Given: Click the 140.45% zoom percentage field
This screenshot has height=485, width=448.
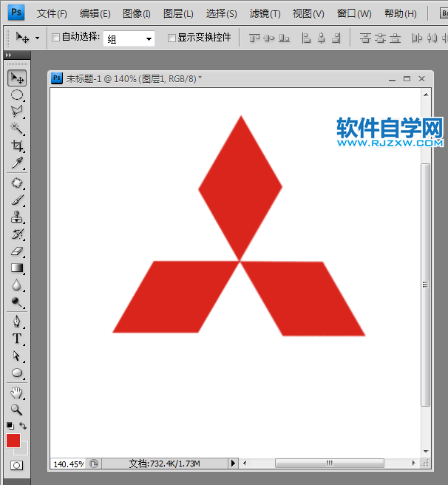Looking at the screenshot, I should click(x=68, y=464).
